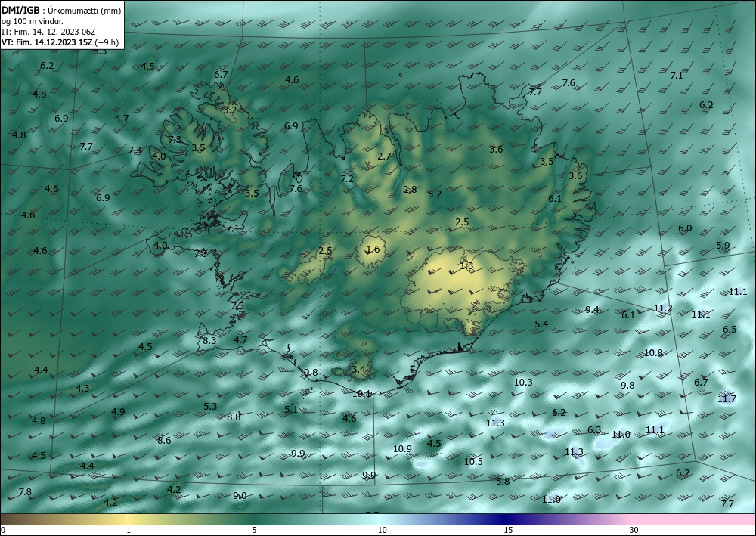Click the 5.3 value label

(x=210, y=406)
